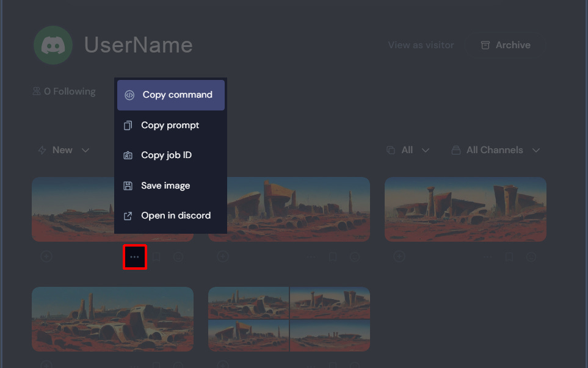588x368 pixels.
Task: Expand the All filter dropdown
Action: [x=408, y=150]
